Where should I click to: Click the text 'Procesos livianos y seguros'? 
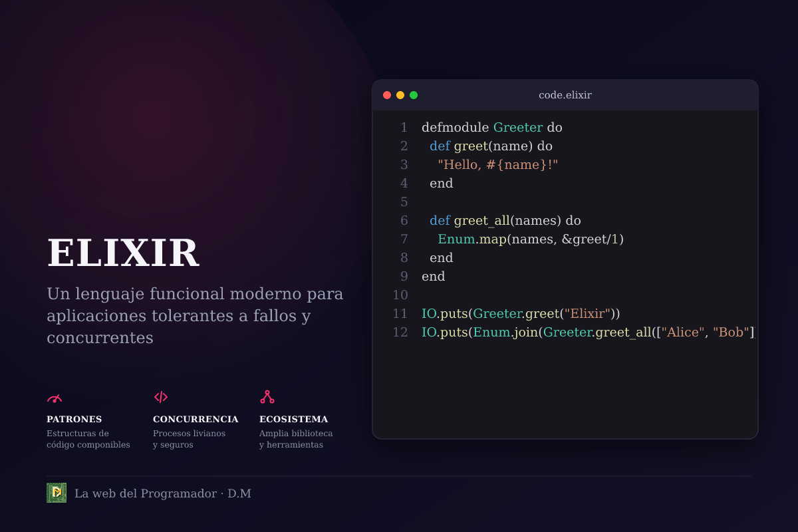coord(189,439)
